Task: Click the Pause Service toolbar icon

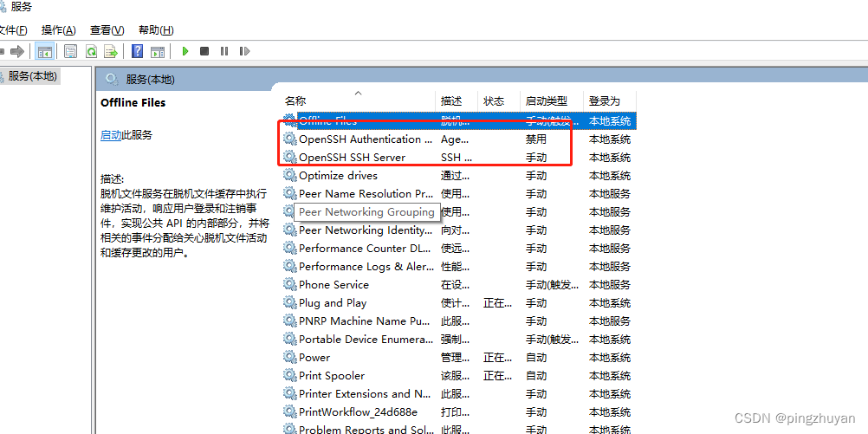Action: pos(224,51)
